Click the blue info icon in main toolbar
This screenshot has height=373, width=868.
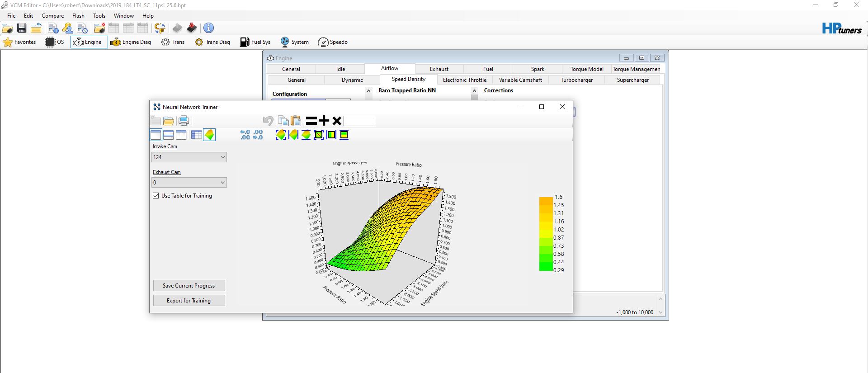point(208,28)
